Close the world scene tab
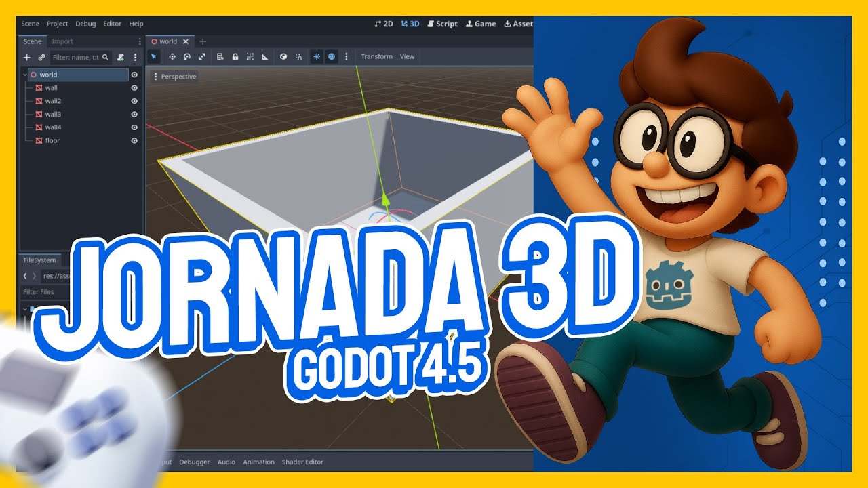The image size is (868, 488). [186, 41]
